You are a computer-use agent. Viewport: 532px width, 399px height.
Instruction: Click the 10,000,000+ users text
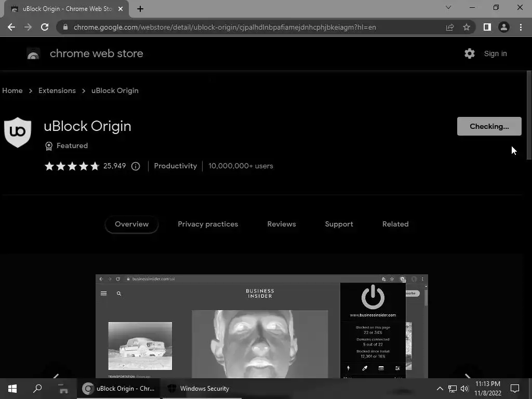coord(241,166)
